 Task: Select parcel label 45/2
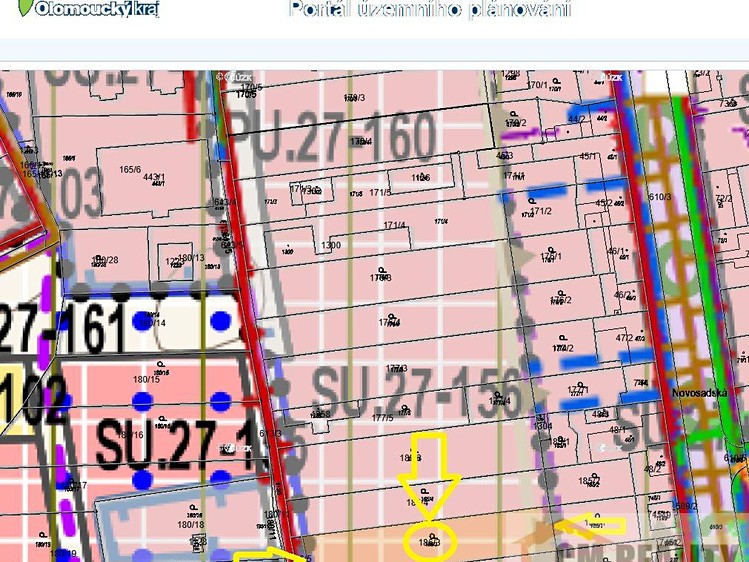(x=604, y=203)
